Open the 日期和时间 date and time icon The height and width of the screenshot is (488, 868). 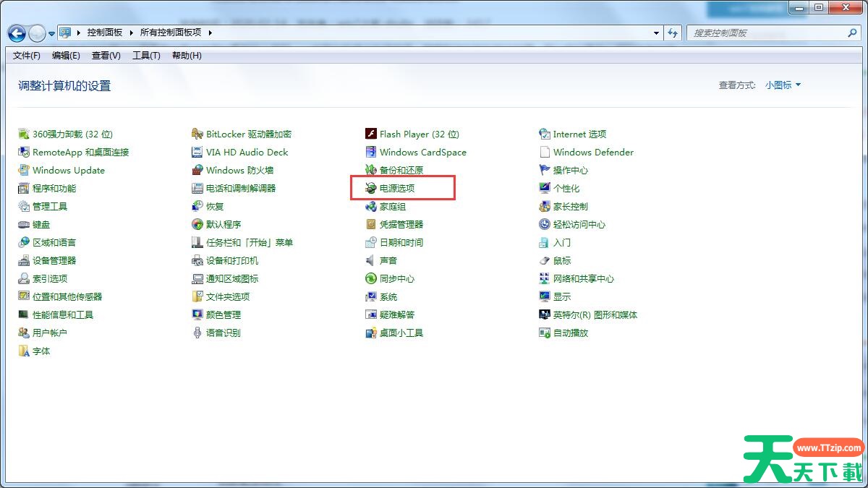point(371,242)
